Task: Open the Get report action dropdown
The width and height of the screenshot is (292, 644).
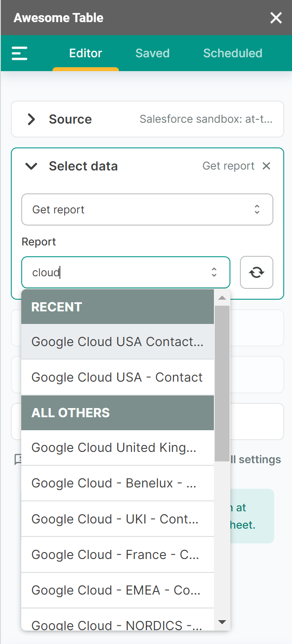Action: [147, 209]
